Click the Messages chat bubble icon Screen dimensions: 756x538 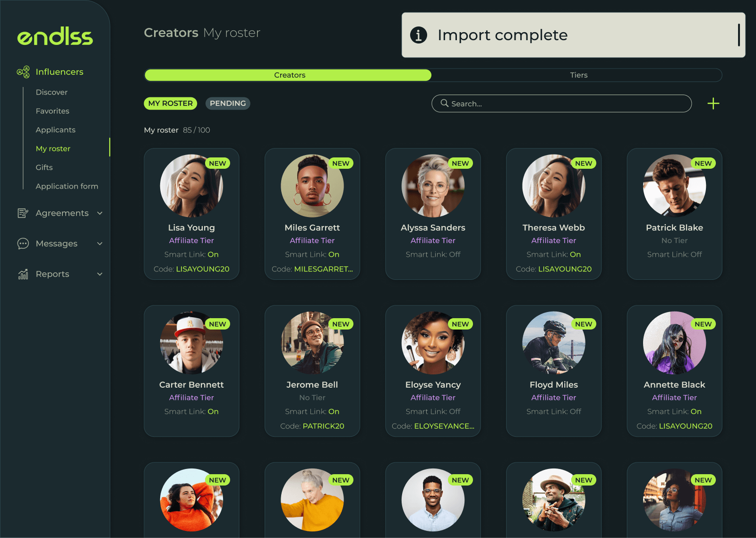(23, 243)
